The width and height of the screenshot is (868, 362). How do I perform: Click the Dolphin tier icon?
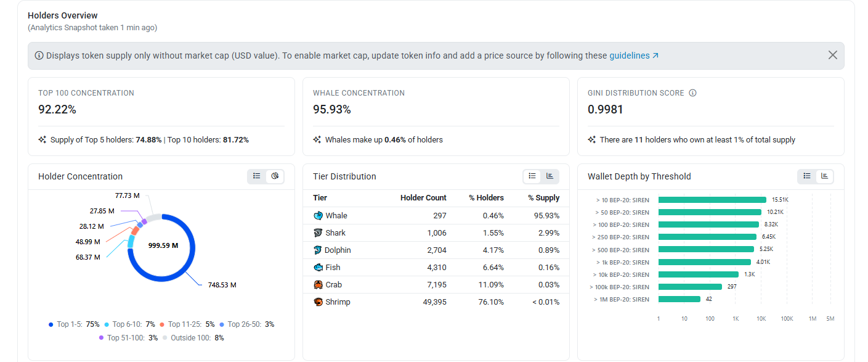(x=318, y=250)
